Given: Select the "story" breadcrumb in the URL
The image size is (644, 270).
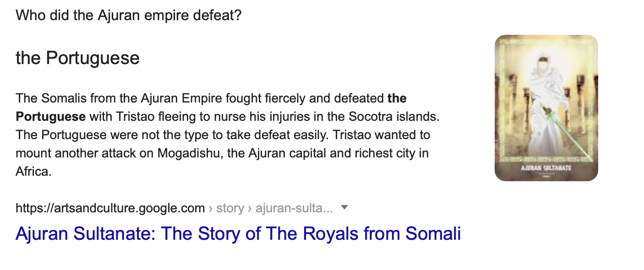Looking at the screenshot, I should pyautogui.click(x=230, y=208).
